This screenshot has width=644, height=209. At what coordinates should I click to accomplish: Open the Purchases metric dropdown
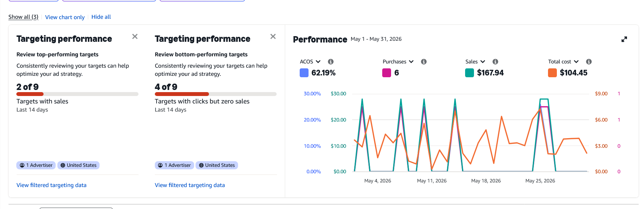point(398,62)
